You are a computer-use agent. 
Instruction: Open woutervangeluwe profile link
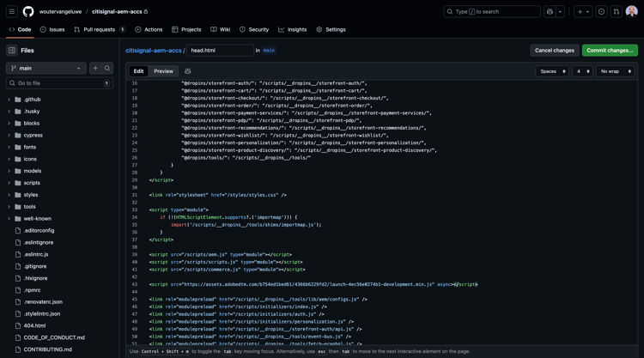[60, 11]
